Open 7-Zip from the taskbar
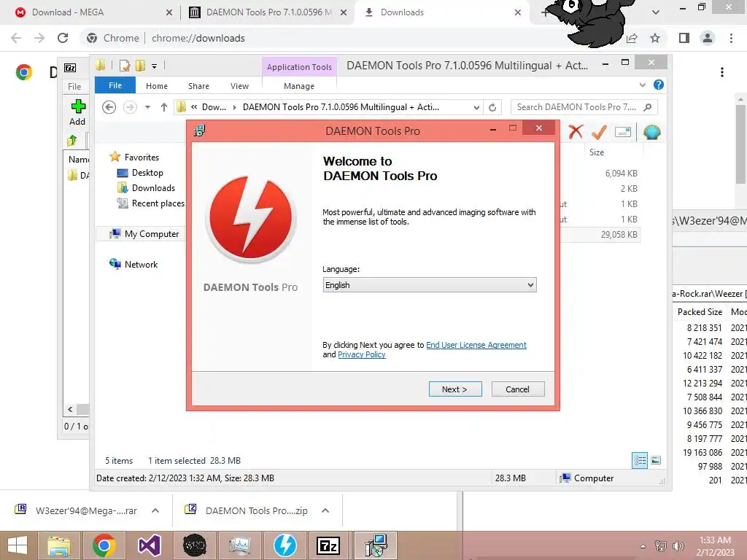The width and height of the screenshot is (747, 560). tap(328, 545)
